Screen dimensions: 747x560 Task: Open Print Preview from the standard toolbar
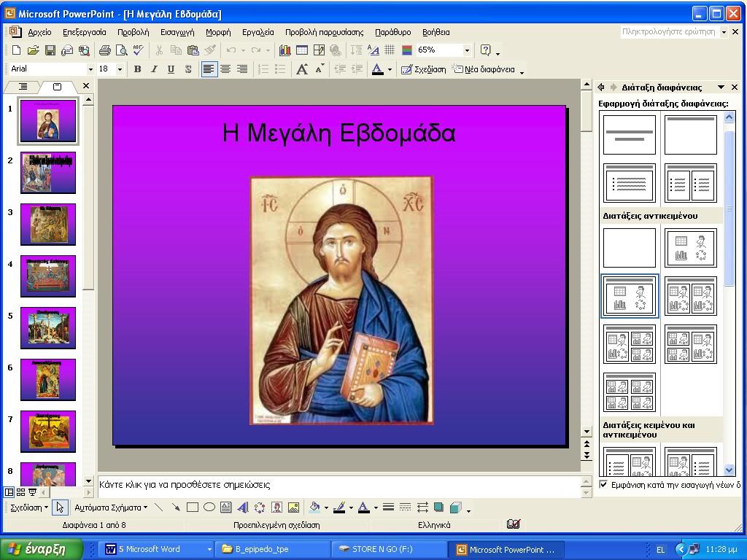122,50
